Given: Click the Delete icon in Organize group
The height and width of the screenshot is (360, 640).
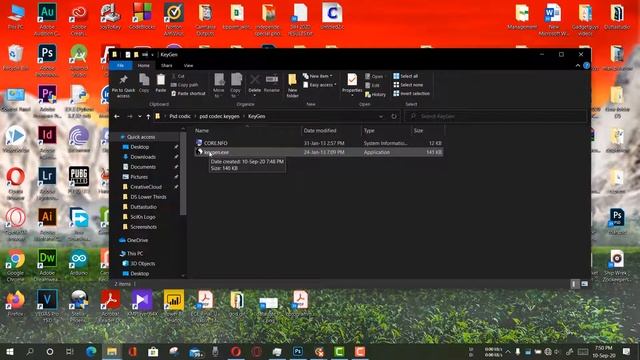Looking at the screenshot, I should [254, 84].
